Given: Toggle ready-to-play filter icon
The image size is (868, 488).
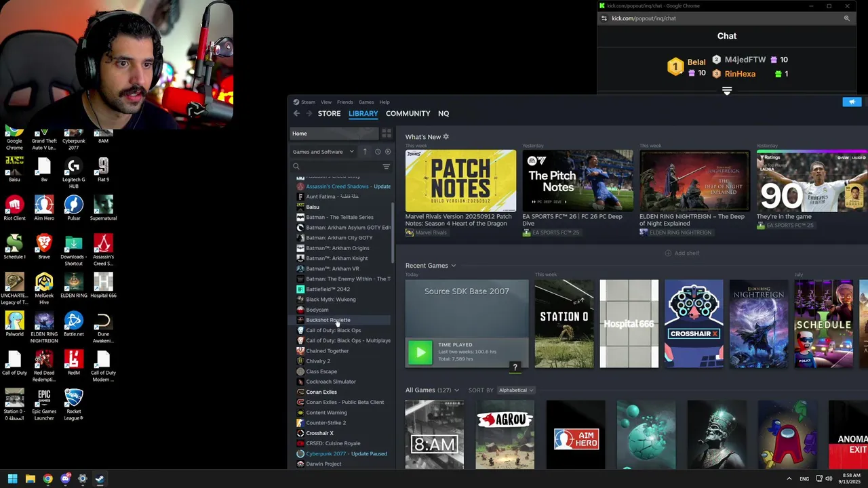Looking at the screenshot, I should 388,152.
